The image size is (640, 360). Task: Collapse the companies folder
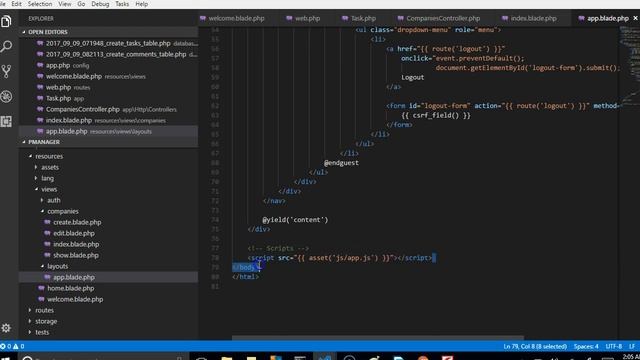tap(62, 211)
